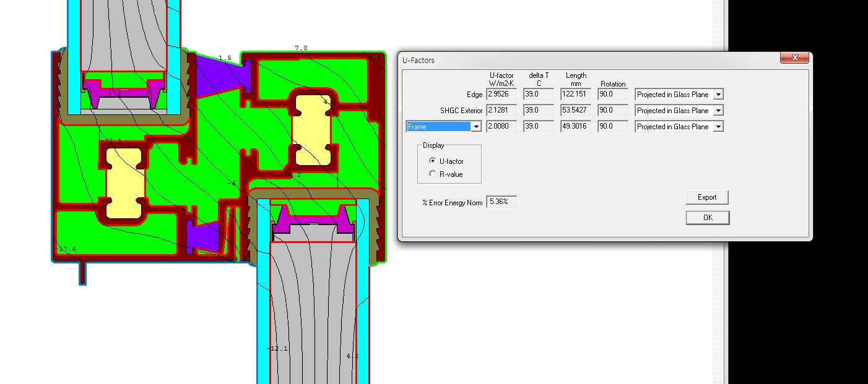The width and height of the screenshot is (868, 384).
Task: Click the Edge length field 122.151
Action: [x=576, y=95]
